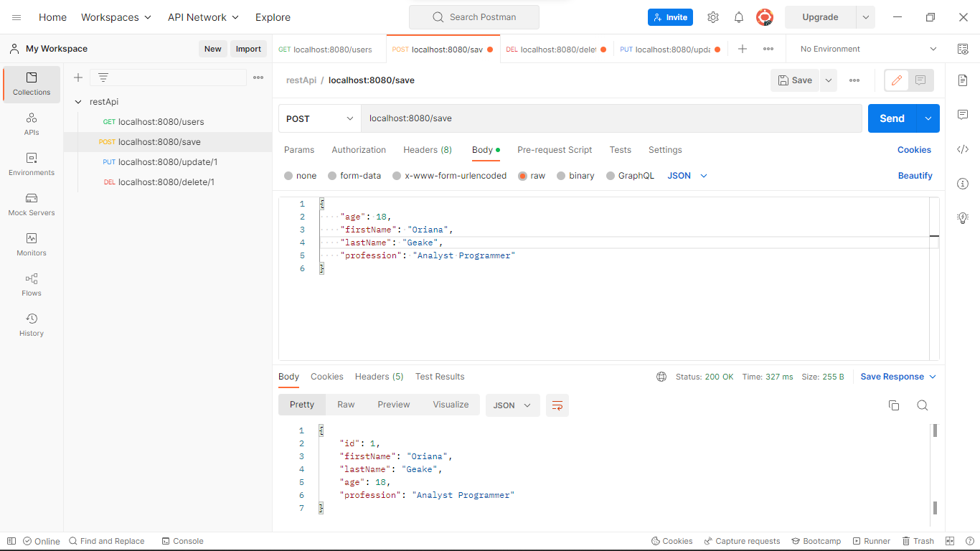Switch to the Tests tab
Viewport: 980px width, 551px height.
[621, 150]
